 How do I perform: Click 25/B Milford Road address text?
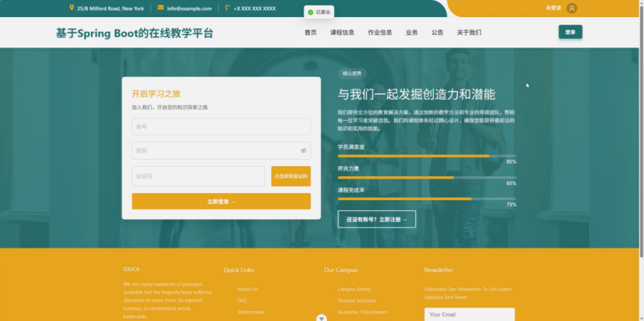[111, 9]
